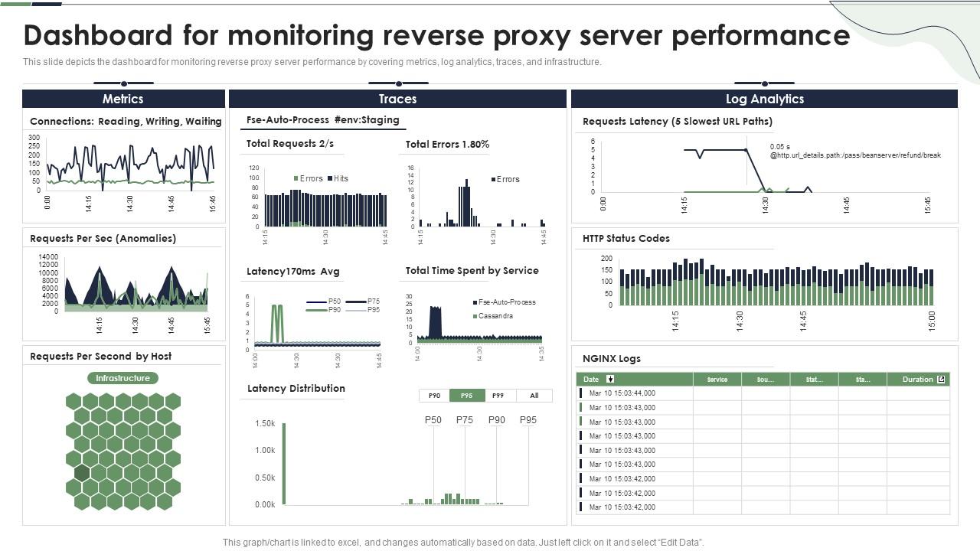Click the P90 legend line in Latency chart

[x=316, y=310]
